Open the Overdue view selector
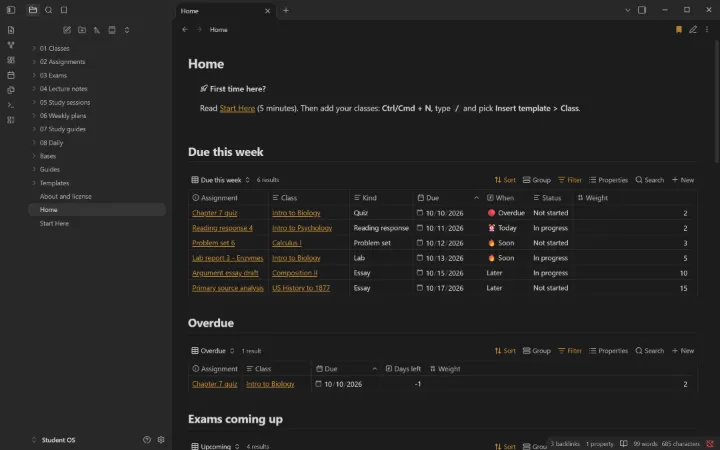 (x=213, y=351)
